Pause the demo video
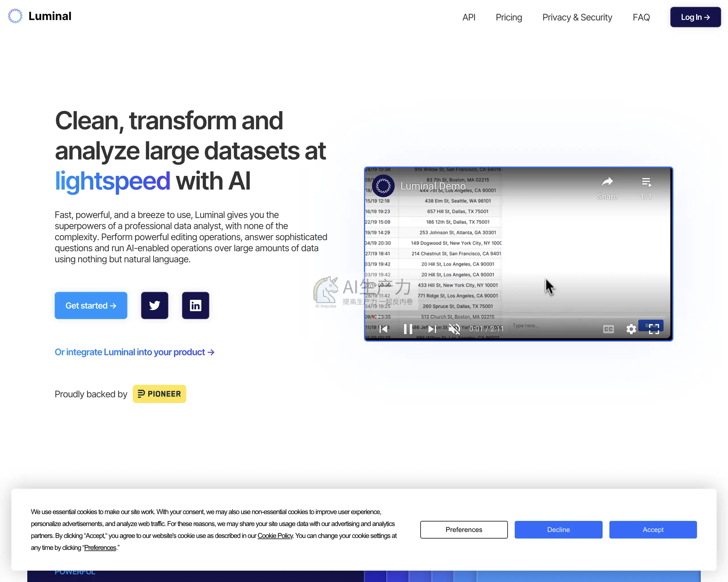This screenshot has width=728, height=582. tap(408, 329)
